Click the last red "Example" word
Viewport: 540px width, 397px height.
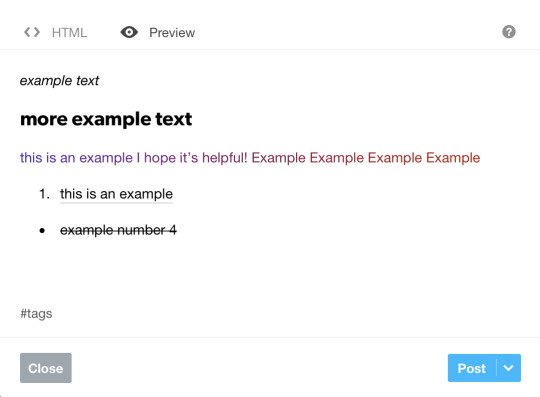453,158
